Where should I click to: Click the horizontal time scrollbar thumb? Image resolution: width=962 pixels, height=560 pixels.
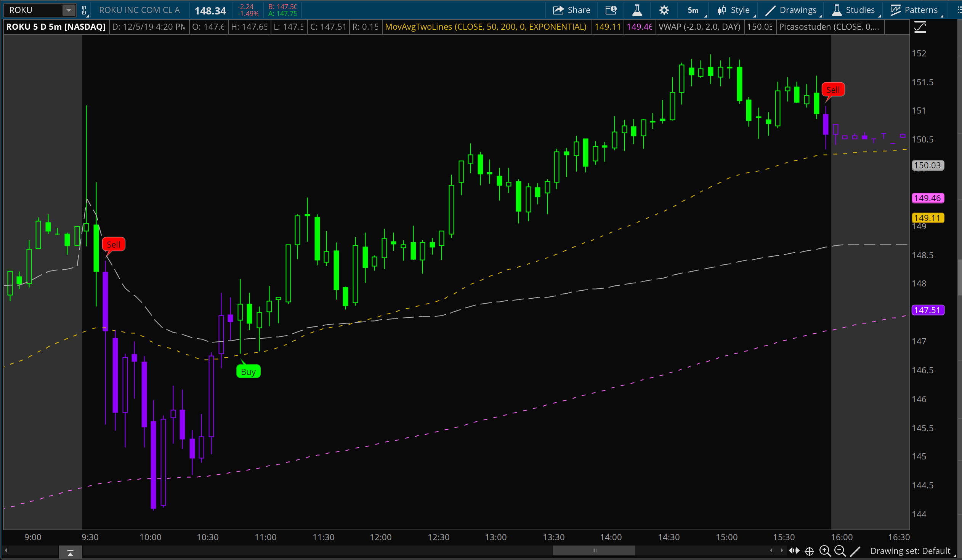click(x=593, y=551)
